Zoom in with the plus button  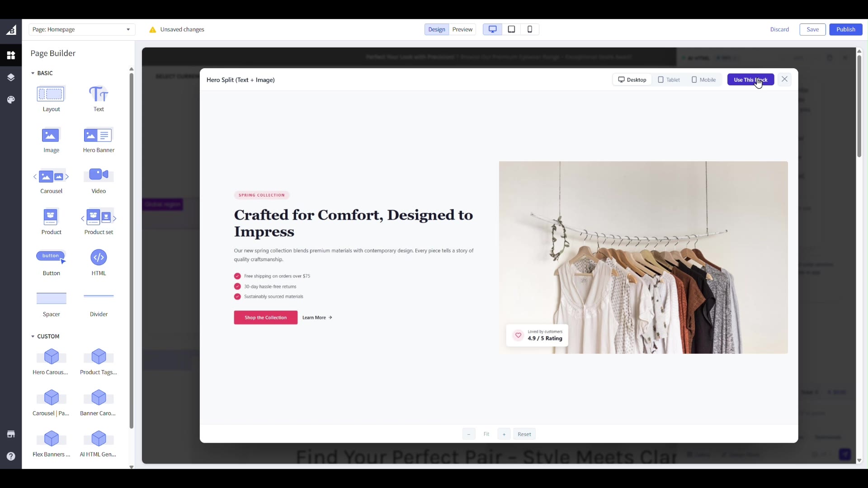point(504,434)
